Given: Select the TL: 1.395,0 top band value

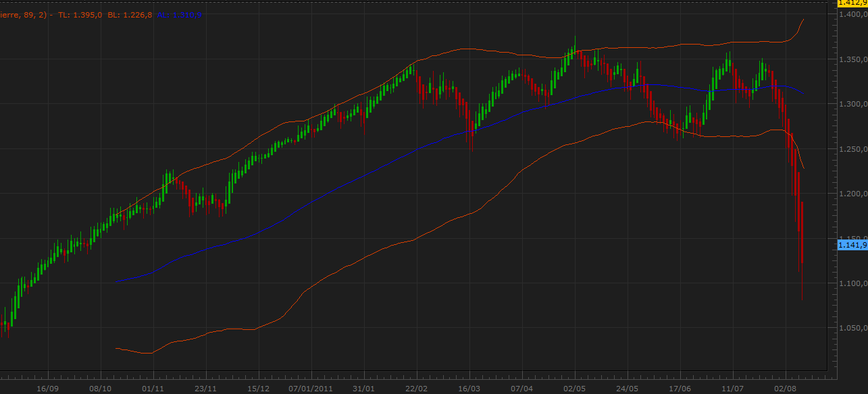Looking at the screenshot, I should [80, 15].
